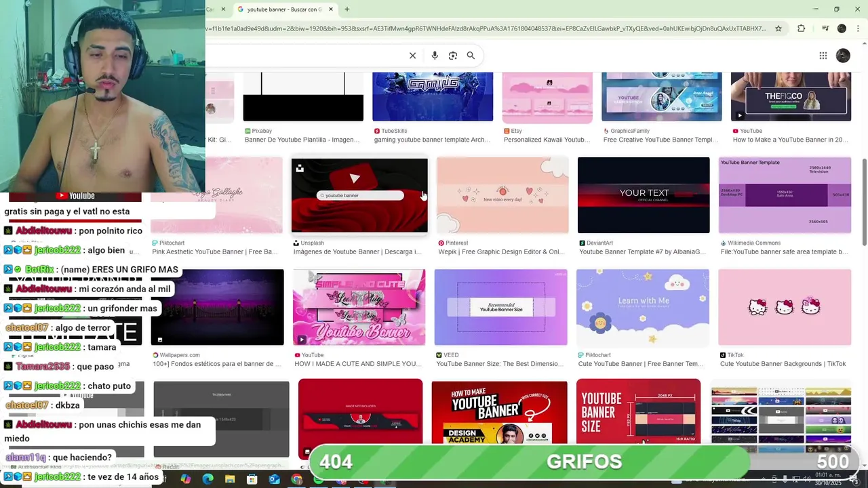
Task: Open Microsoft Edge from the taskbar
Action: click(208, 479)
